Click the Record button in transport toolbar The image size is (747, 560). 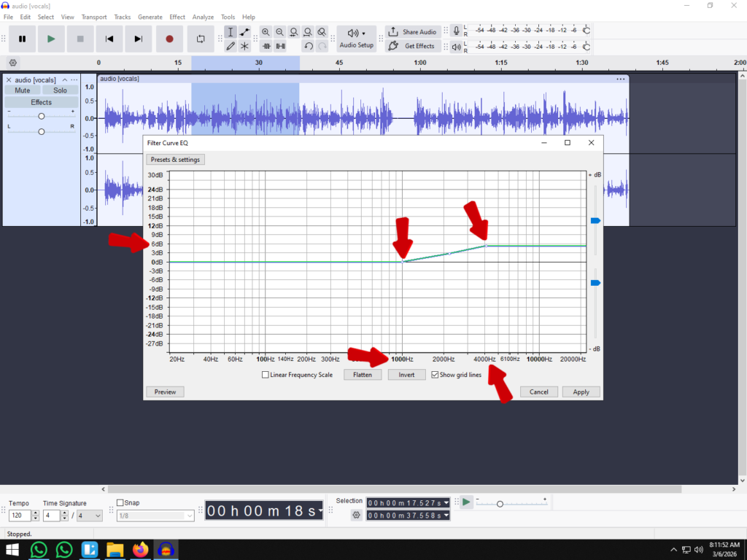pos(169,39)
